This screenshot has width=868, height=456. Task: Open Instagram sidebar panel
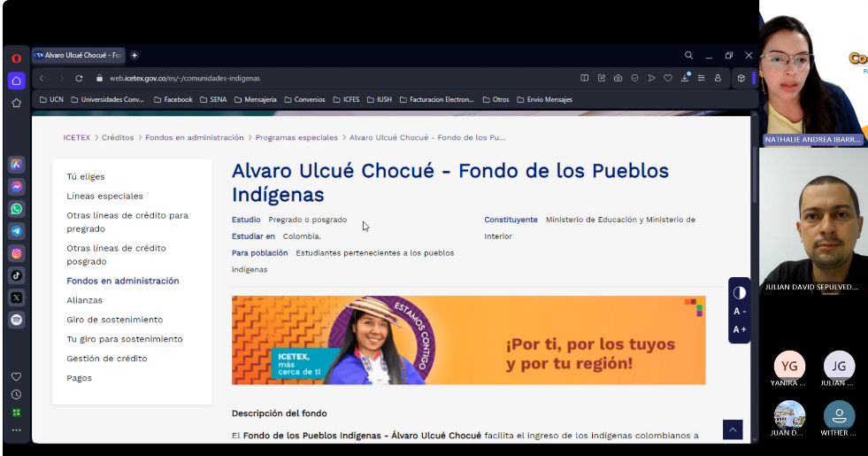point(17,253)
